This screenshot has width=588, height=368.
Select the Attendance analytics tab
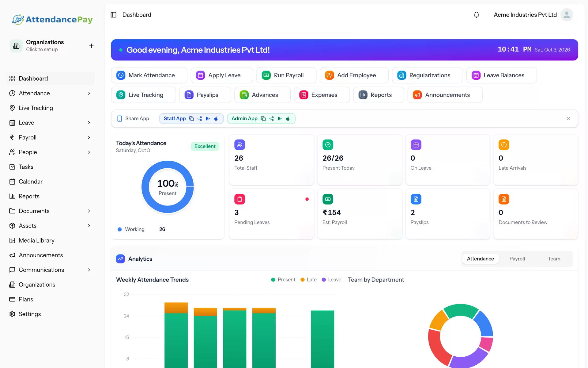480,259
